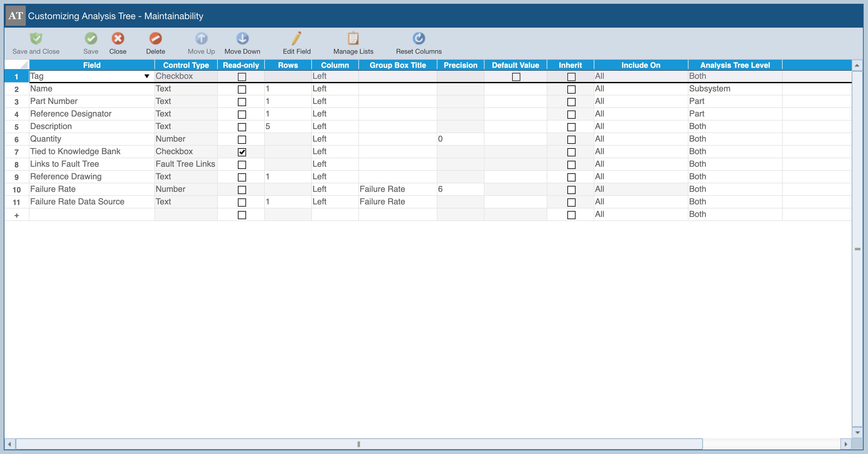Click the green Save checkmark icon
Image resolution: width=868 pixels, height=454 pixels.
[91, 38]
